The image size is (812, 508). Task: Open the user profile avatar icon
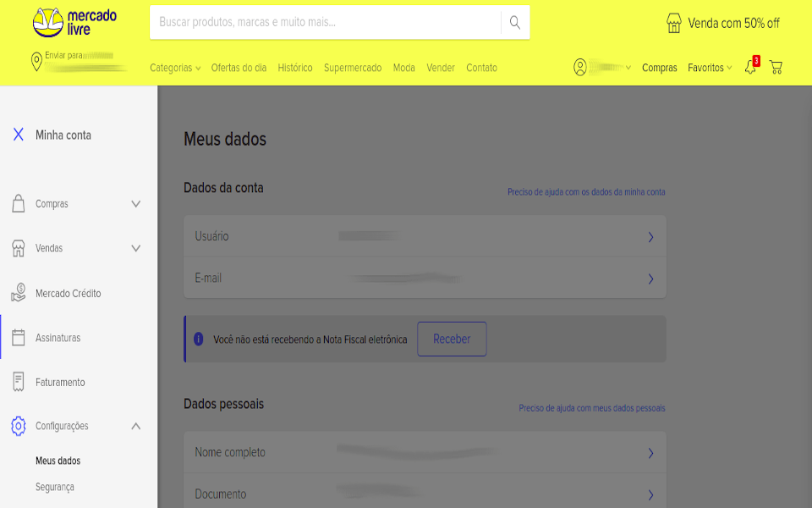580,68
